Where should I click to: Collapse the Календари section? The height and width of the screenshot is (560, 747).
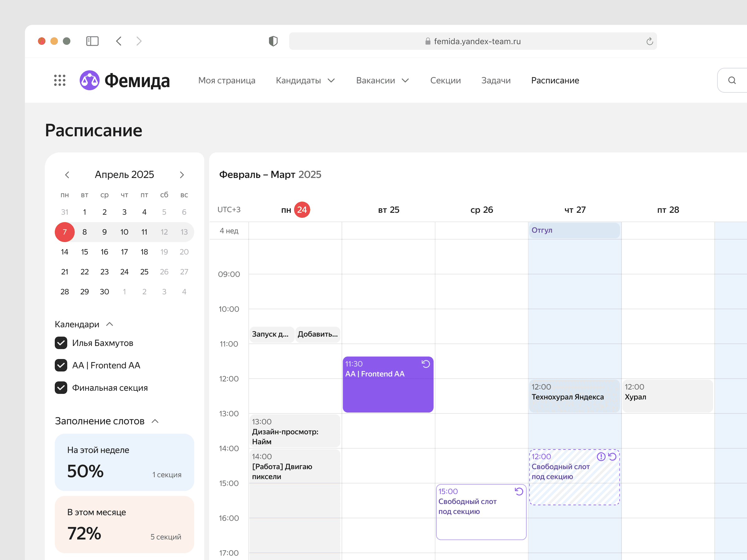coord(110,324)
